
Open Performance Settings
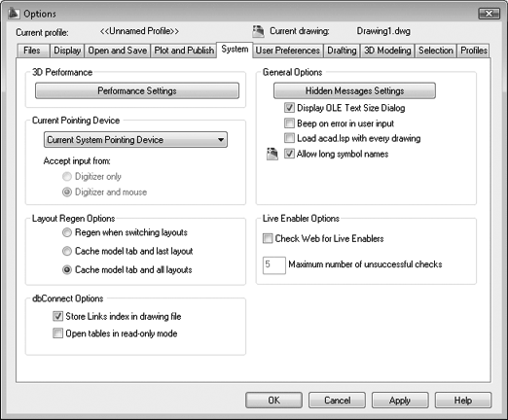137,90
